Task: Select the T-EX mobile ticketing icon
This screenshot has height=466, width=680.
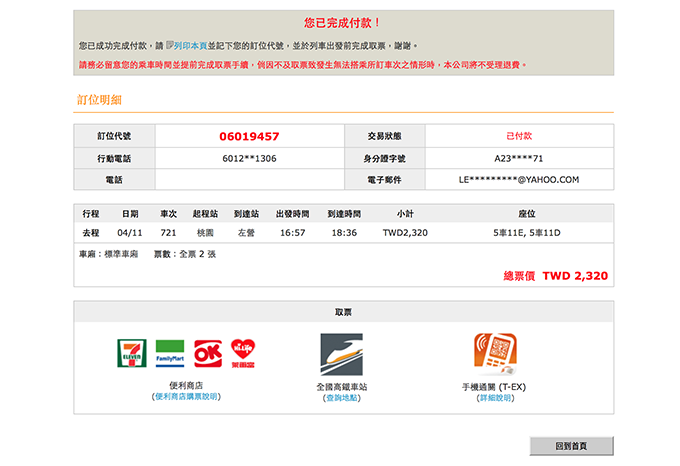Action: click(494, 354)
